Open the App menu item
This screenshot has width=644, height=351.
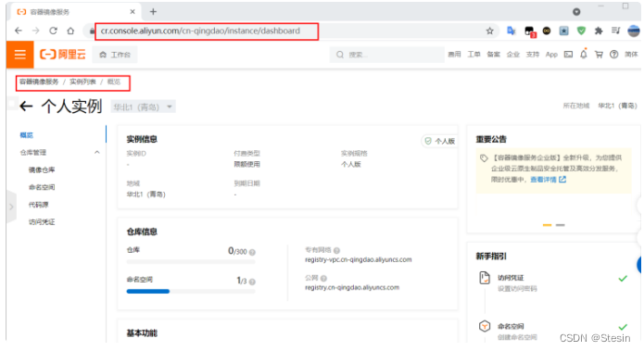(x=551, y=55)
